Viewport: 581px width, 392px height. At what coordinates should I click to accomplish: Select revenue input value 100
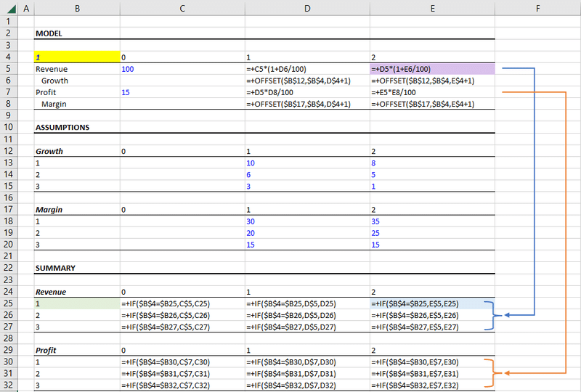(128, 69)
